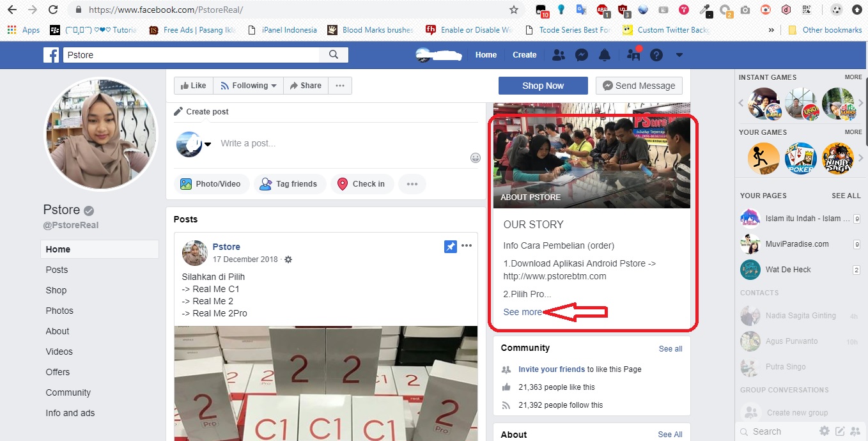Click the Like page button
The image size is (868, 441).
click(194, 86)
